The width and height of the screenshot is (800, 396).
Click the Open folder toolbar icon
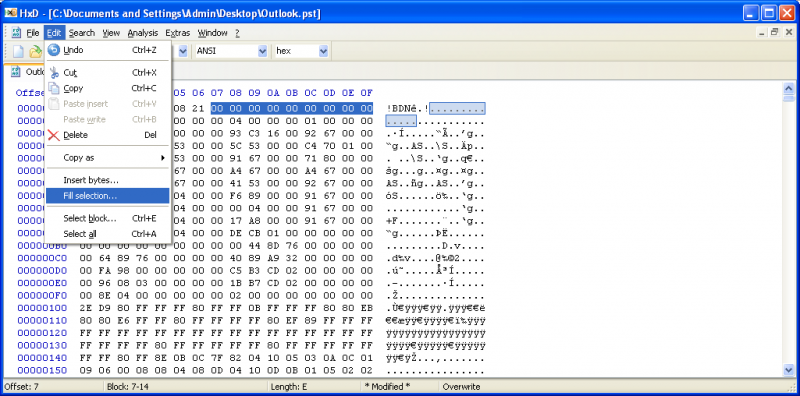(35, 51)
